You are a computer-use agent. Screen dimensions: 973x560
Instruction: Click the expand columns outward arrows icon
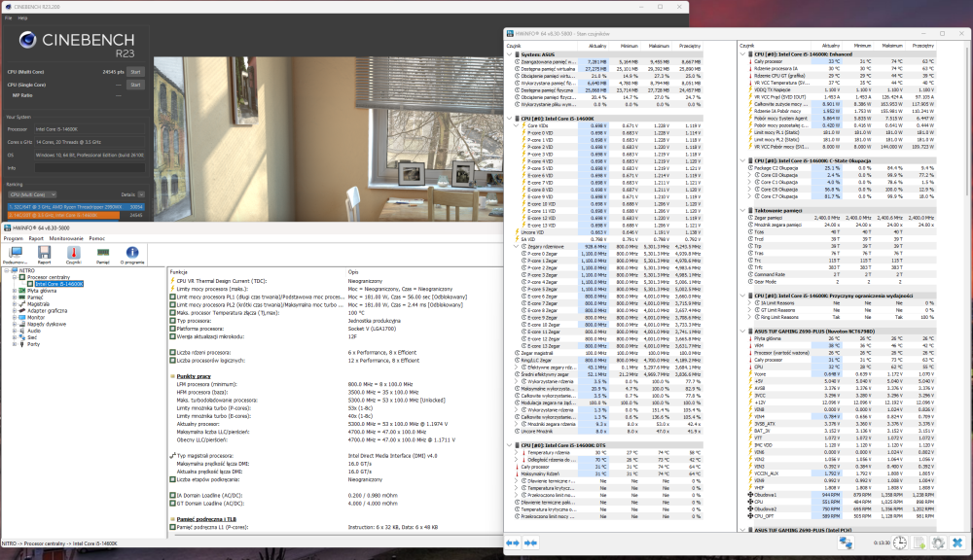coord(513,542)
